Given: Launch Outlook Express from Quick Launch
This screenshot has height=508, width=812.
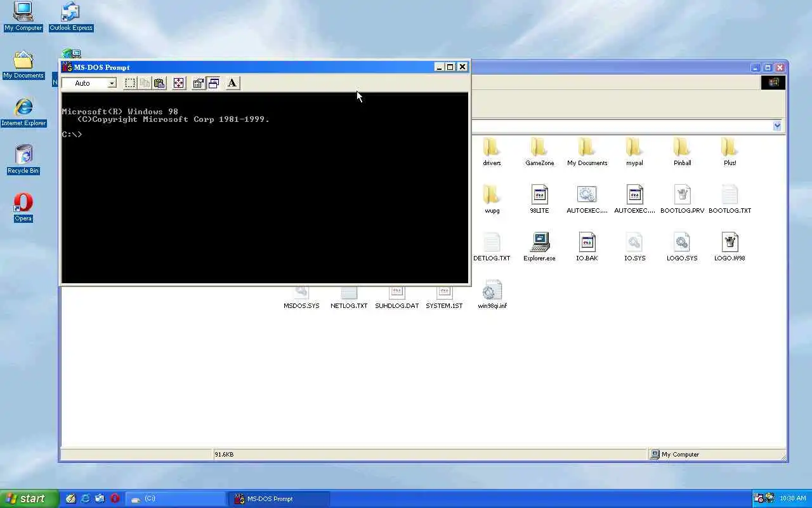Looking at the screenshot, I should [x=100, y=498].
